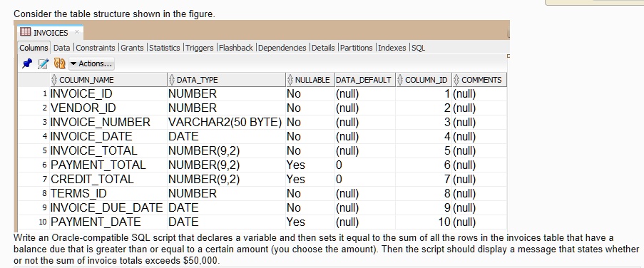644x268 pixels.
Task: Click the blue pushpin freeze view icon
Action: click(27, 63)
